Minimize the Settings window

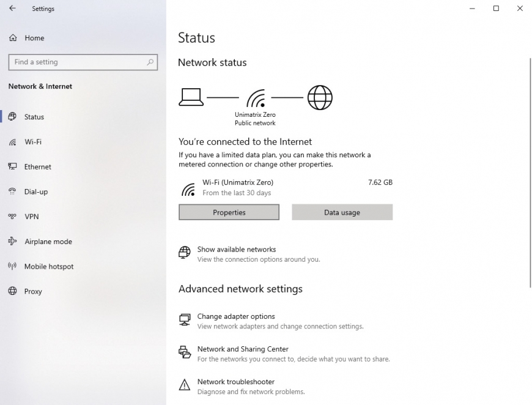(x=472, y=9)
